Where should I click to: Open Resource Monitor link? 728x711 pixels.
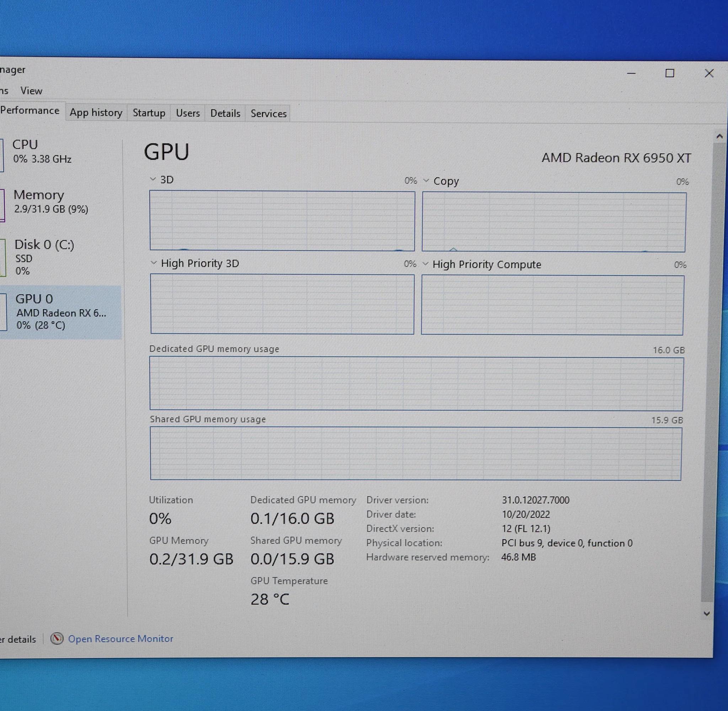point(120,638)
